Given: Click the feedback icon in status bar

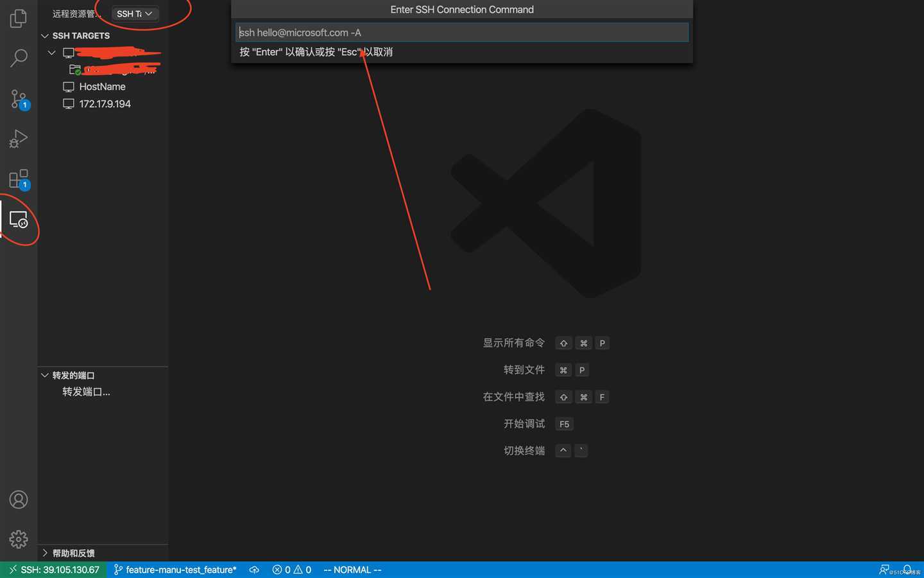Looking at the screenshot, I should [884, 570].
